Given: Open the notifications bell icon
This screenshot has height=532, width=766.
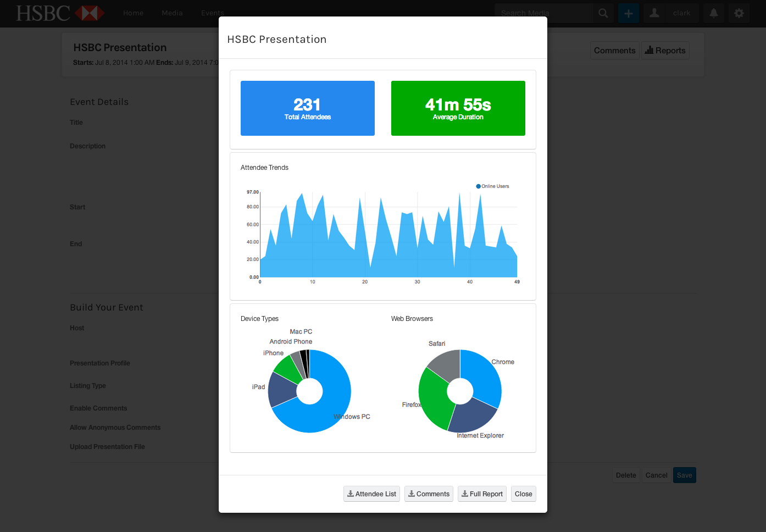Looking at the screenshot, I should coord(714,13).
